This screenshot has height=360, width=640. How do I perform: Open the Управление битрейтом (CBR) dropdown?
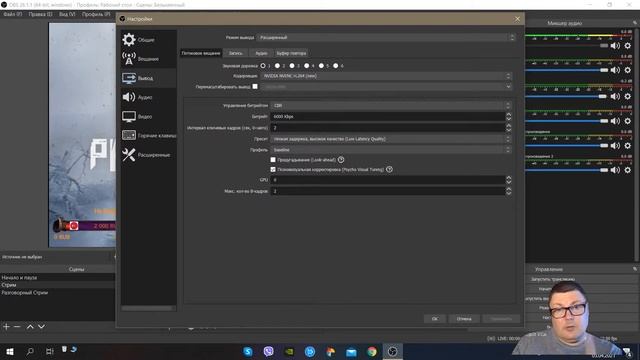tap(391, 105)
